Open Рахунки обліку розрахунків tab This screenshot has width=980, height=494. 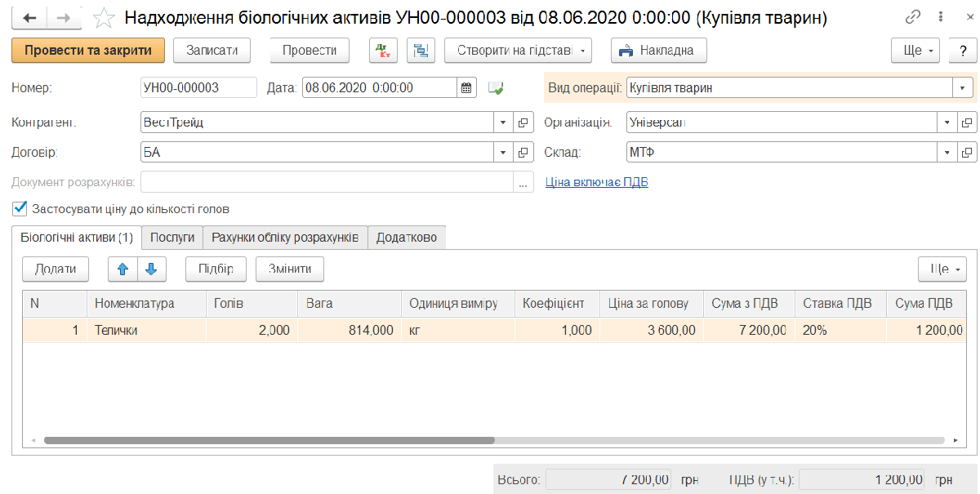pos(285,238)
